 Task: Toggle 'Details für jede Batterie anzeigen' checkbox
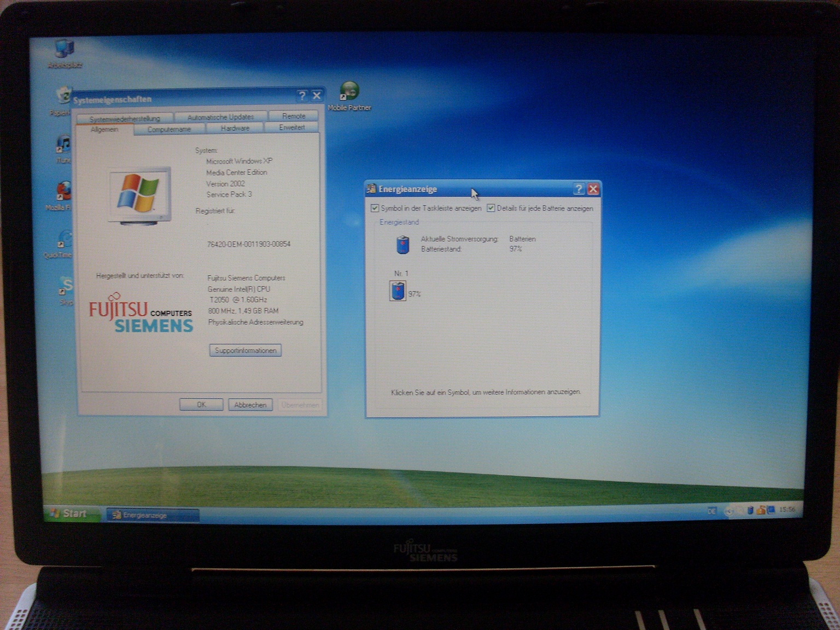pos(491,208)
